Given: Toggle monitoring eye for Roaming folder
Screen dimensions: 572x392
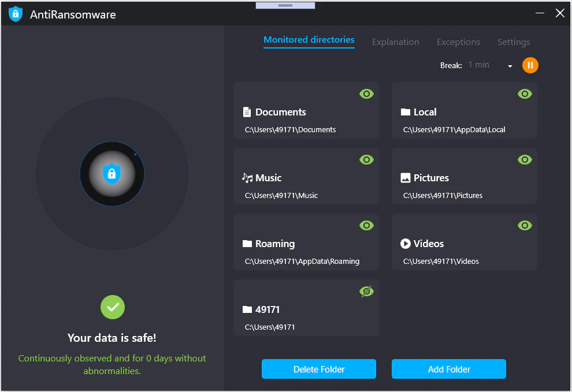Looking at the screenshot, I should pyautogui.click(x=366, y=226).
